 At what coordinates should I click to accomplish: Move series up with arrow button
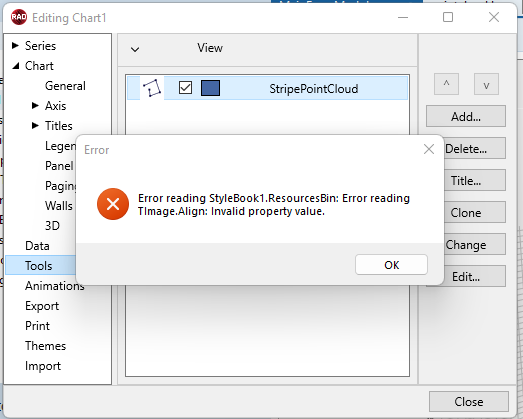(x=446, y=84)
